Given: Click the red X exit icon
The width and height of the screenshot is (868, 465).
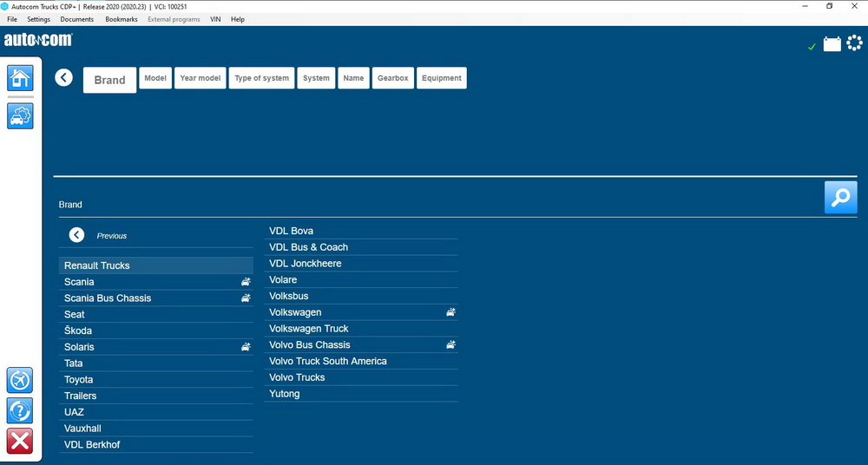Looking at the screenshot, I should coord(20,441).
